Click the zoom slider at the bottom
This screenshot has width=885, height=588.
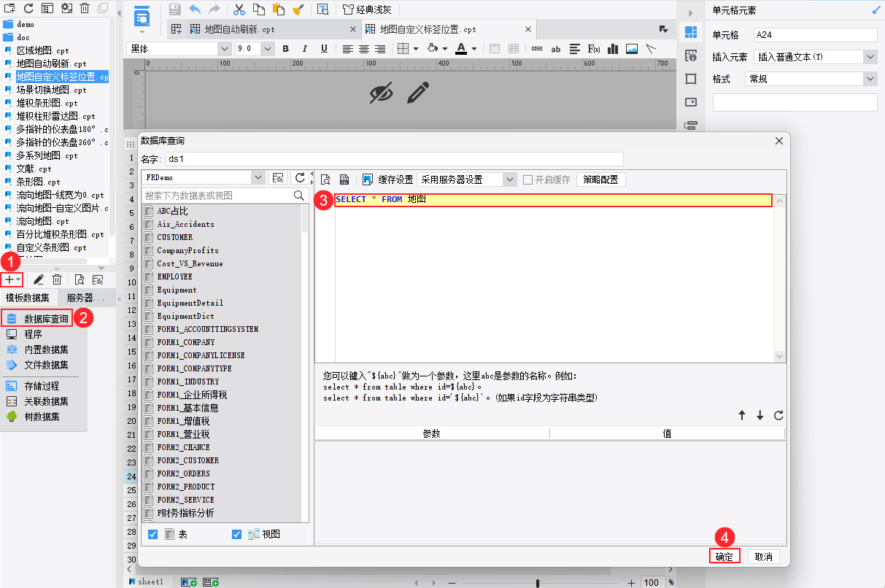click(x=538, y=583)
